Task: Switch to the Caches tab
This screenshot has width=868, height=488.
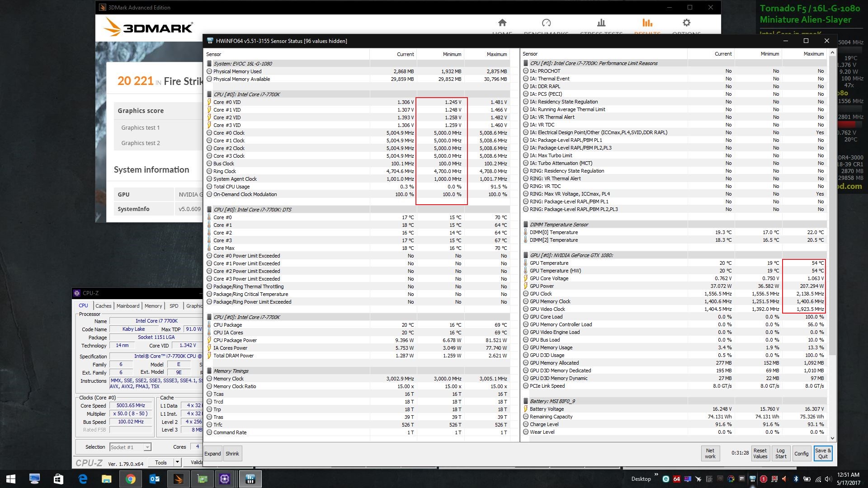Action: tap(103, 306)
